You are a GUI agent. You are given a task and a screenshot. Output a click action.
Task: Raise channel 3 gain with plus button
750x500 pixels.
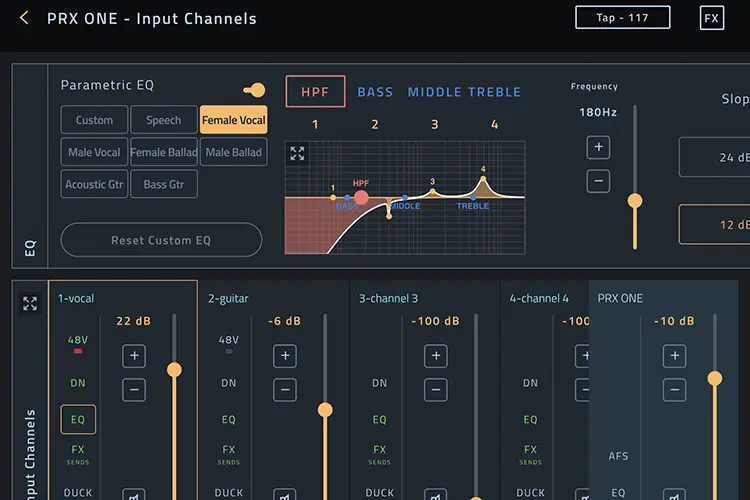436,356
